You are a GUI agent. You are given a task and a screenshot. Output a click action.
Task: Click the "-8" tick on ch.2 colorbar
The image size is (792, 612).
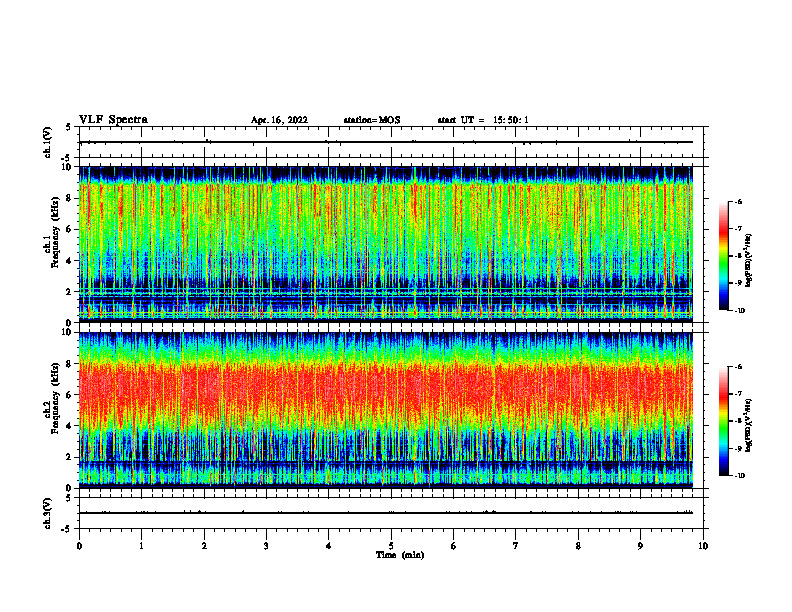tap(738, 421)
